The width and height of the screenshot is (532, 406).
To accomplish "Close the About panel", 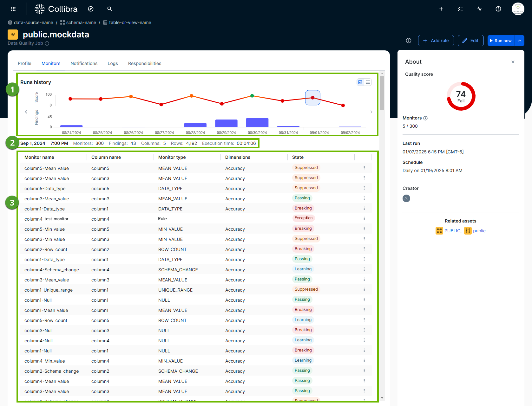I will tap(513, 62).
